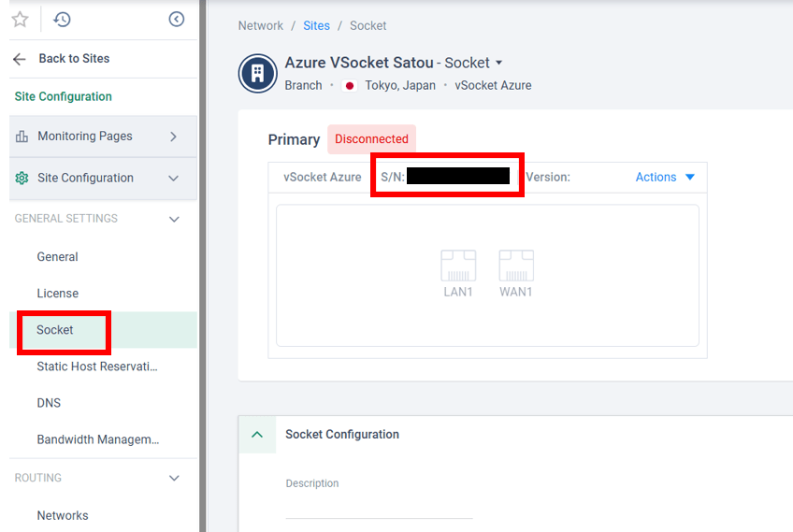Click the Description input field
The image size is (793, 532).
coord(379,507)
